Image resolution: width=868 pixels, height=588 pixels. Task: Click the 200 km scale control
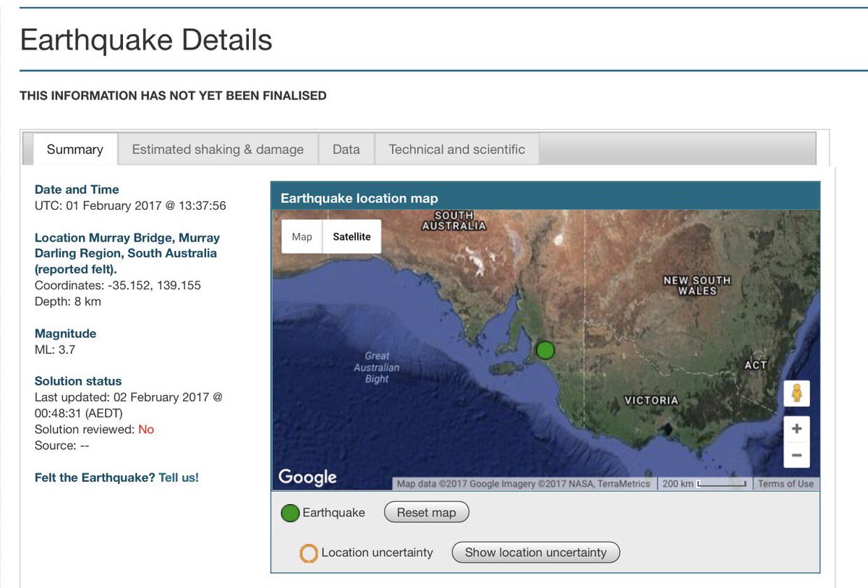(705, 484)
